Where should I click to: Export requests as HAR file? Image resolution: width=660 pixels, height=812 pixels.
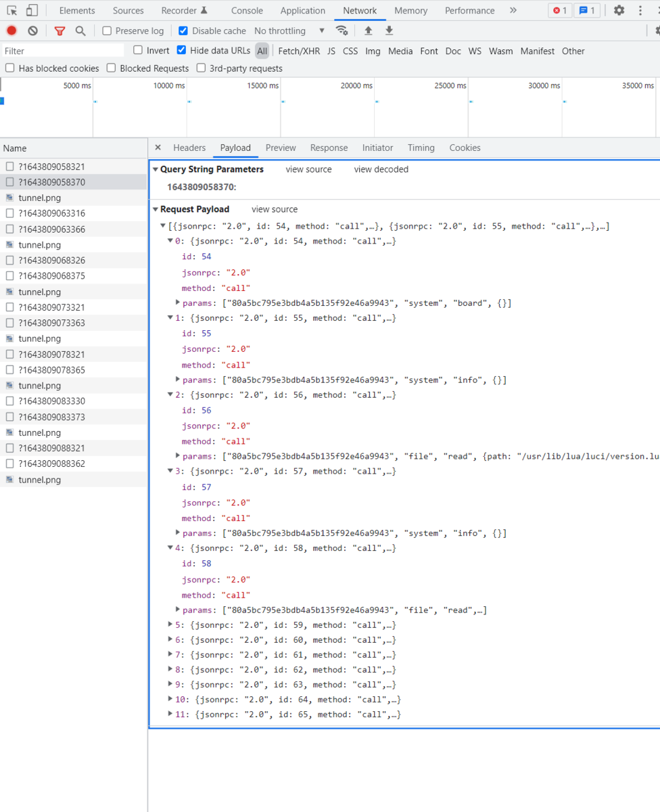pyautogui.click(x=389, y=30)
